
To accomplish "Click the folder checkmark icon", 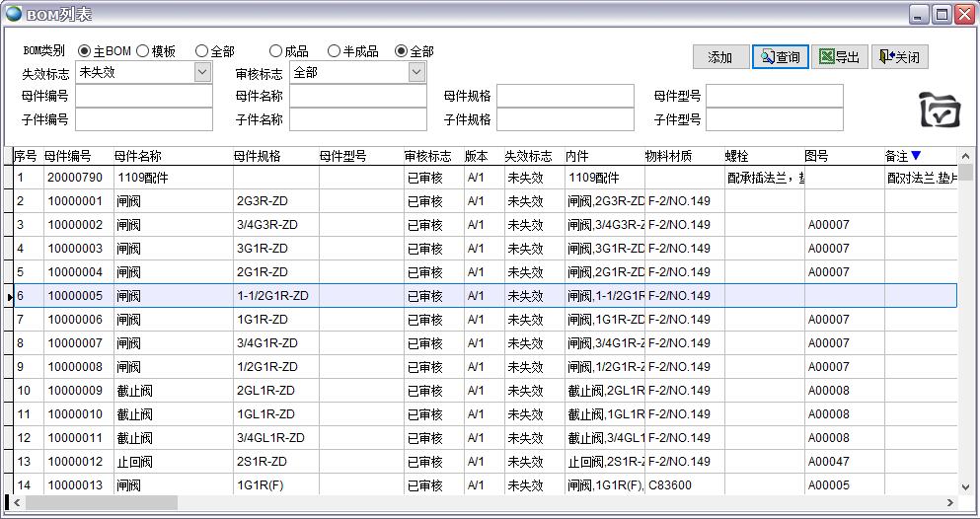I will pos(939,111).
